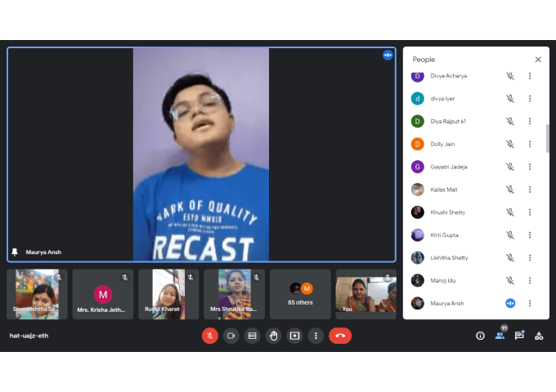Start screen sharing with Present now icon

pos(294,336)
